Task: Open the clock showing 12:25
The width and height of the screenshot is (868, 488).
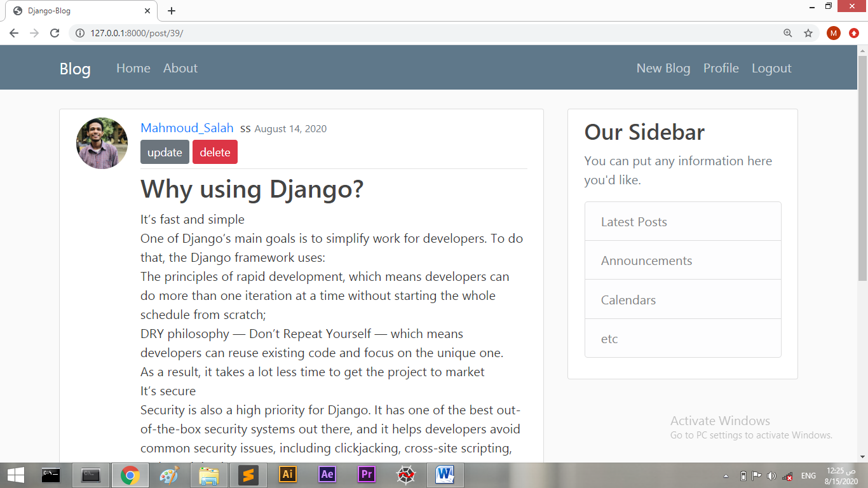Action: tap(841, 475)
